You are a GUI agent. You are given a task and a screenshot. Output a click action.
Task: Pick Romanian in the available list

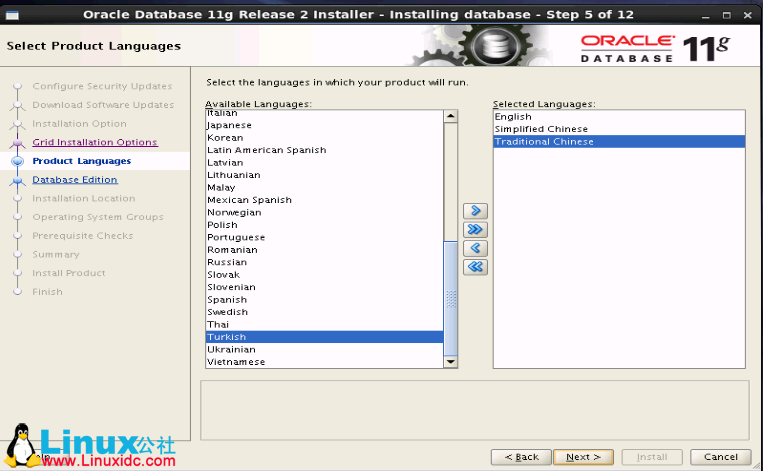click(325, 250)
